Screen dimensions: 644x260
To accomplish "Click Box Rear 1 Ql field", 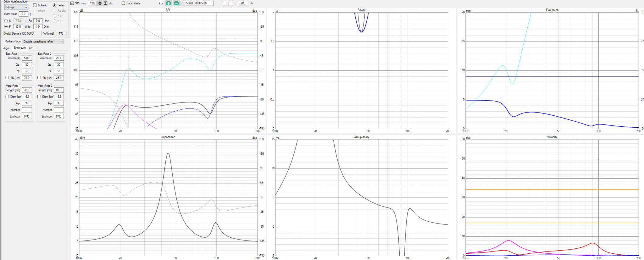I will point(27,71).
